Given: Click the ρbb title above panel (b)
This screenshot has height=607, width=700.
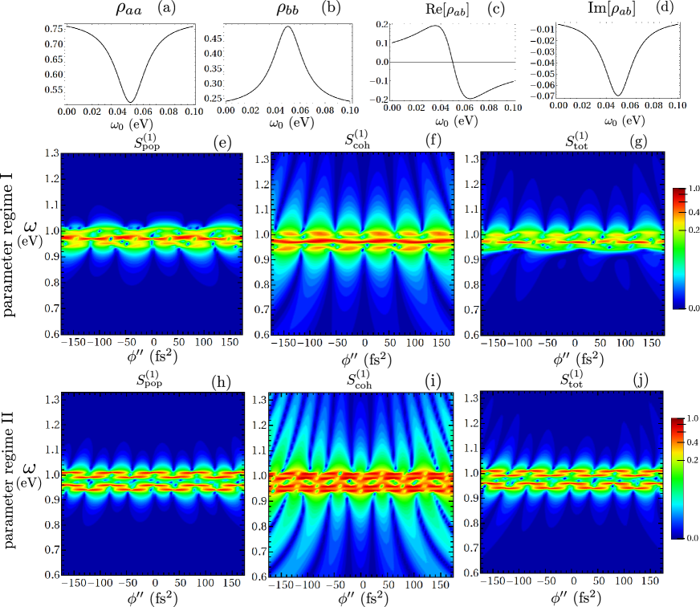Looking at the screenshot, I should [x=287, y=9].
